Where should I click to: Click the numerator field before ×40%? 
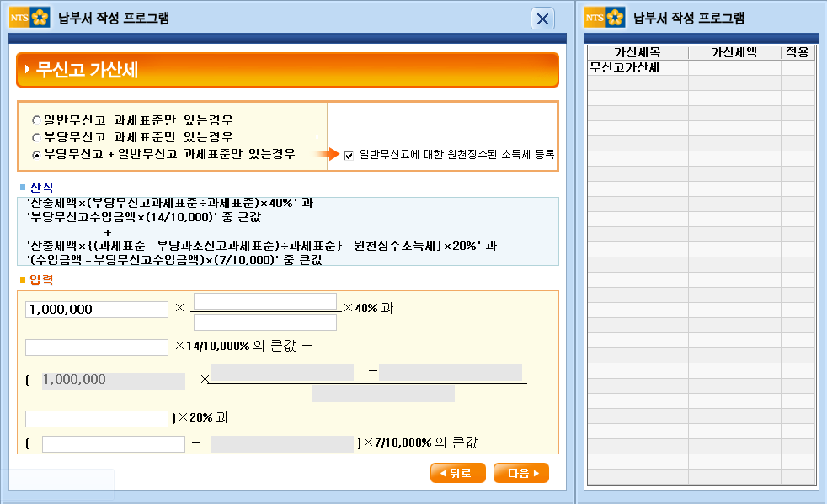265,301
